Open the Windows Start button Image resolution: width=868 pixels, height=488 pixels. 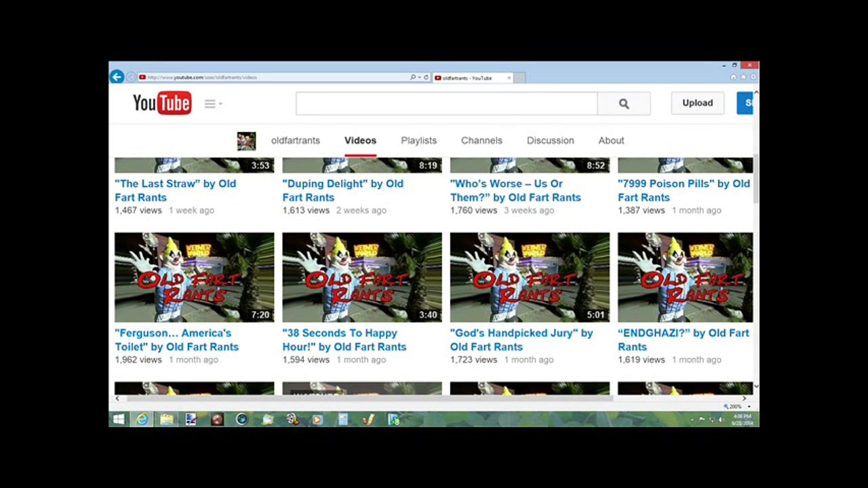pyautogui.click(x=119, y=420)
